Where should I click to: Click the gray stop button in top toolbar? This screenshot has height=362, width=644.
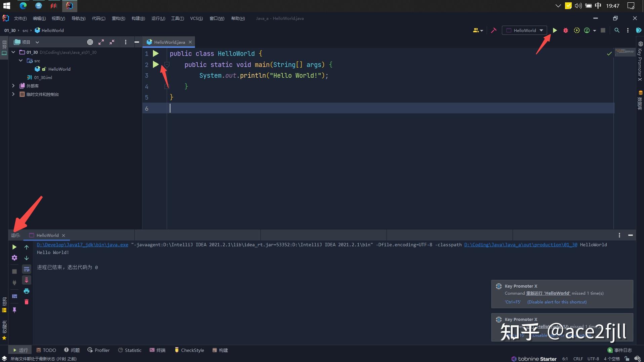click(603, 30)
